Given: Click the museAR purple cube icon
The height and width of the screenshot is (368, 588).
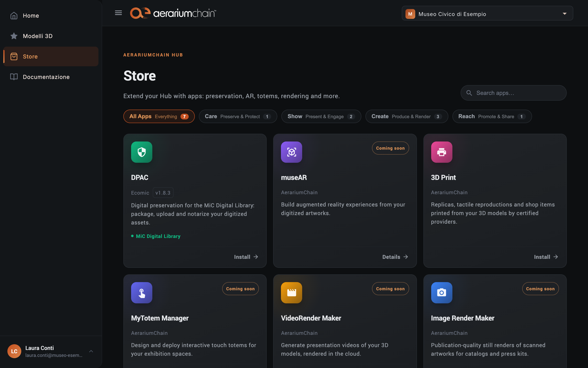Looking at the screenshot, I should point(291,152).
